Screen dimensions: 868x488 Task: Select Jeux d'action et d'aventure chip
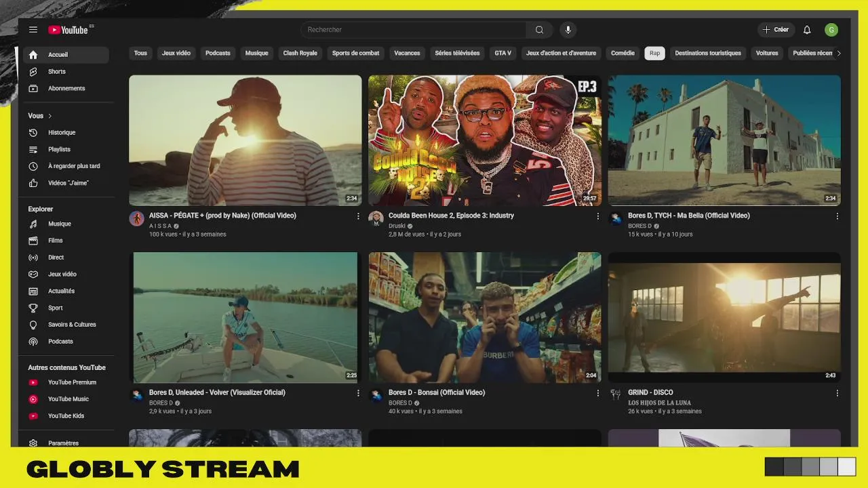tap(561, 54)
